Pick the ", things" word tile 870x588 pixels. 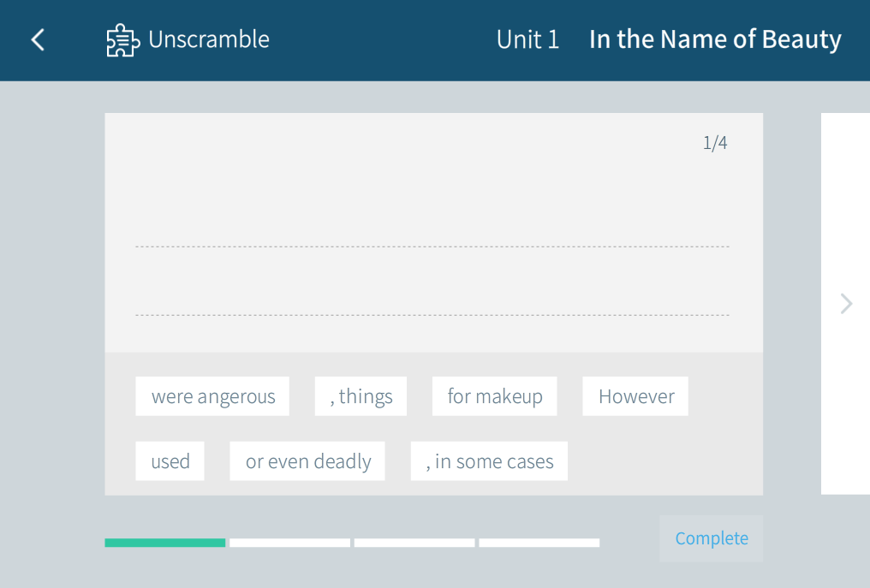point(361,396)
